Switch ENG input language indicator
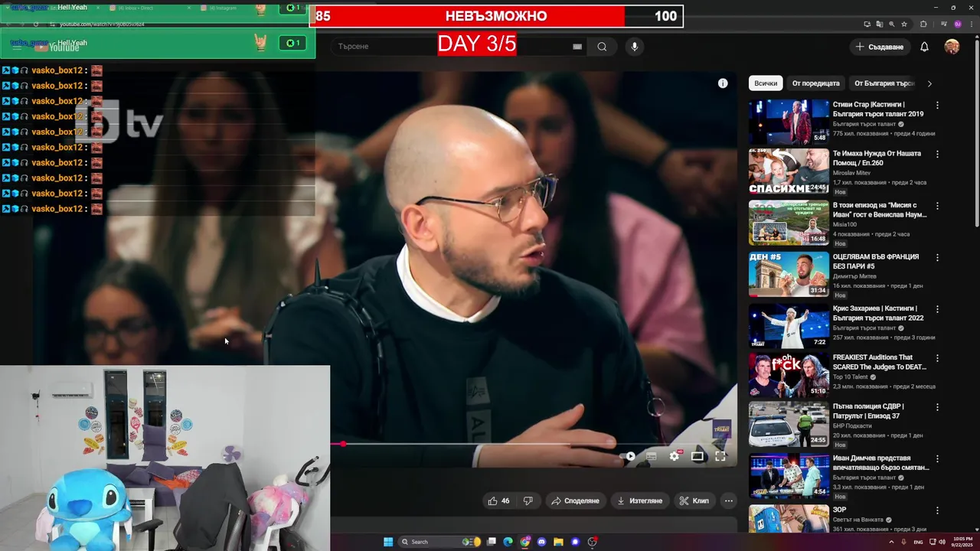The height and width of the screenshot is (551, 980). tap(918, 542)
